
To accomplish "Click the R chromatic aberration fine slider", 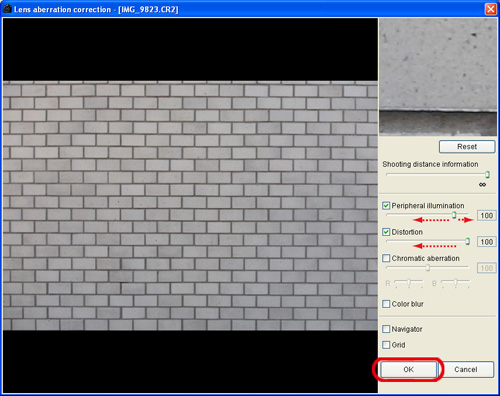I will (x=409, y=283).
